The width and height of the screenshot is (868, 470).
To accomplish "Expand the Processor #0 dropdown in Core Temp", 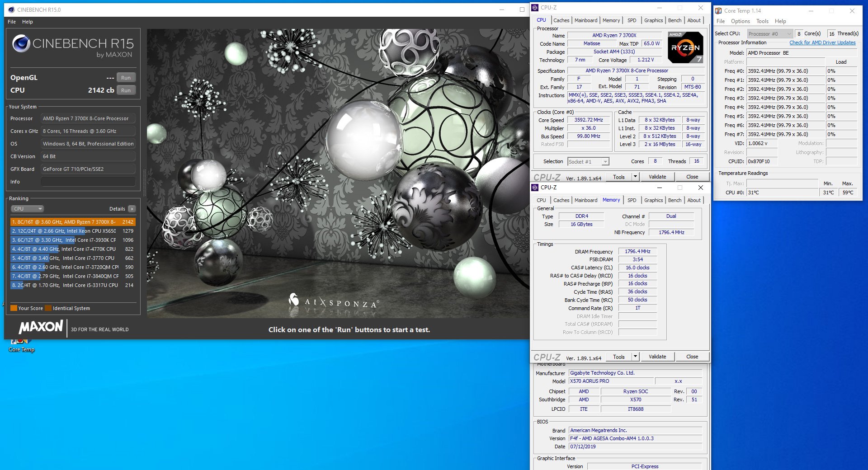I will 789,34.
